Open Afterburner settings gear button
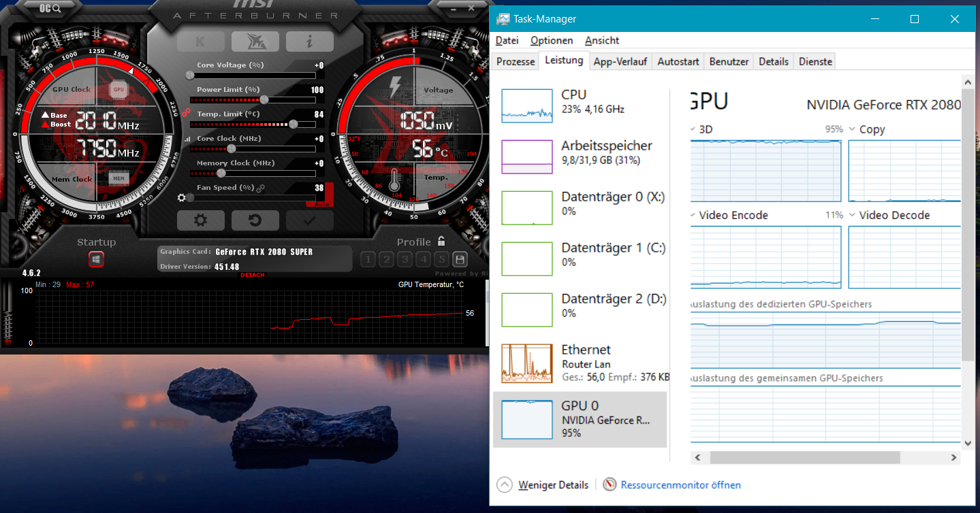980x513 pixels. point(200,220)
